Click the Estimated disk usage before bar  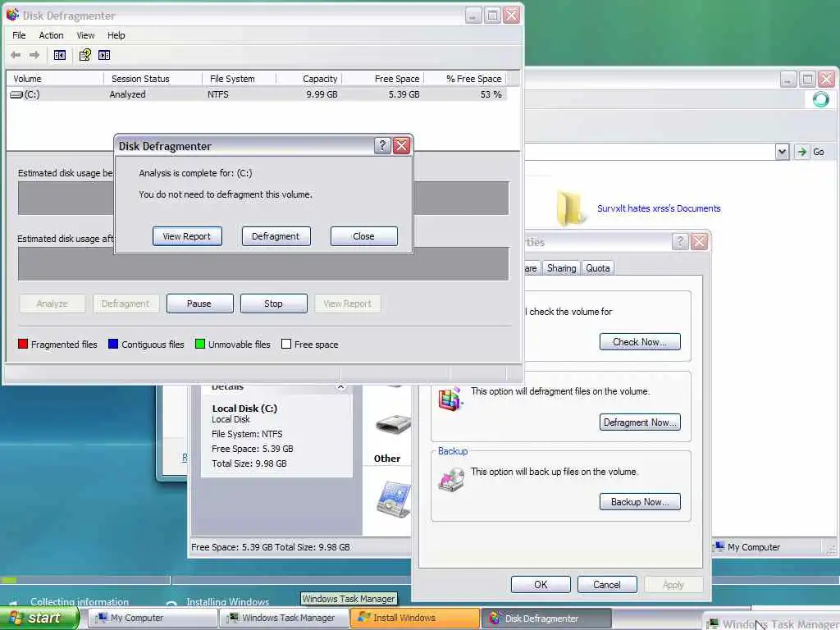(263, 199)
